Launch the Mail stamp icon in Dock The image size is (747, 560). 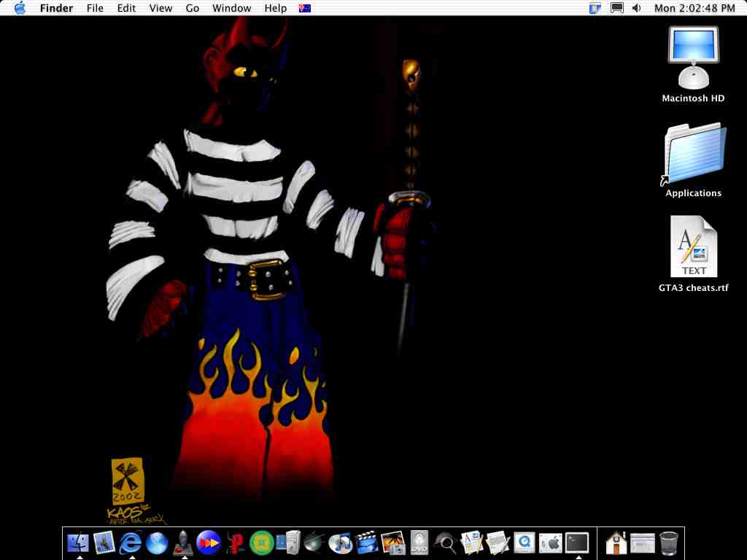[104, 542]
